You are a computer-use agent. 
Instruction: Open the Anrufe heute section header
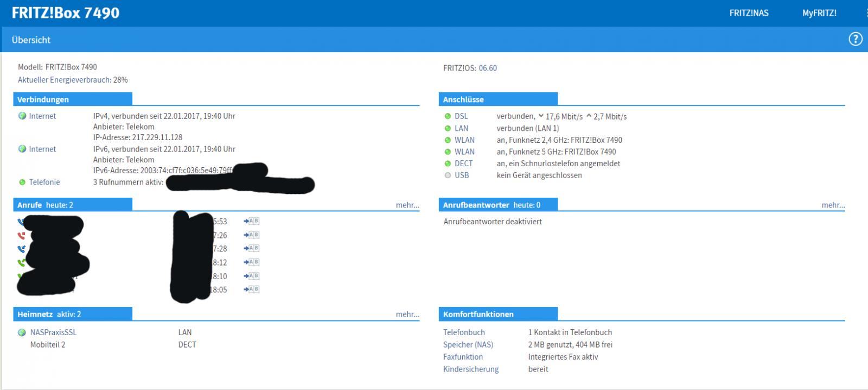(x=73, y=205)
